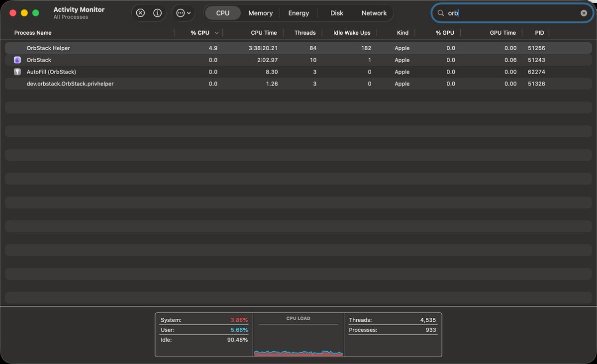Toggle the sort arrow beside % CPU

(216, 33)
